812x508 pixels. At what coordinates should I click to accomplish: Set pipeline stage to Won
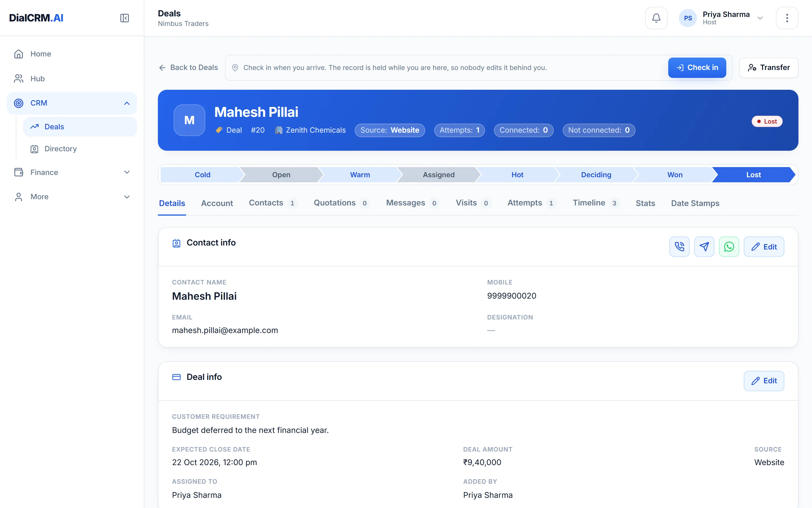pos(674,175)
